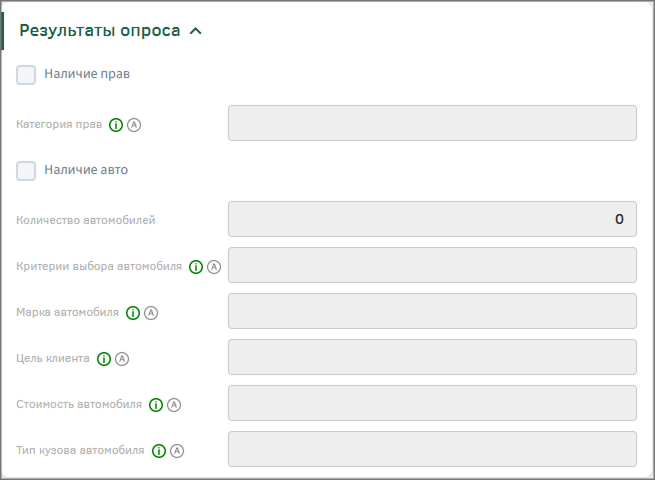Select the Марка автомобиля field

click(432, 311)
